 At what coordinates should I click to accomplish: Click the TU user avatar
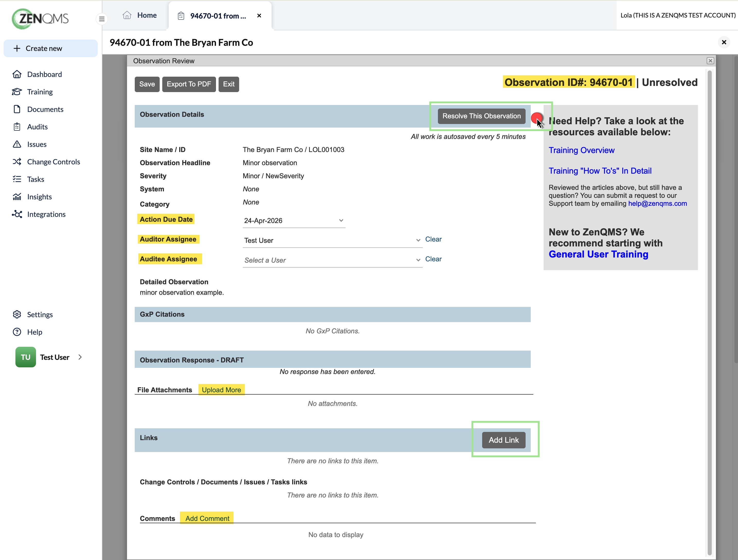[26, 357]
